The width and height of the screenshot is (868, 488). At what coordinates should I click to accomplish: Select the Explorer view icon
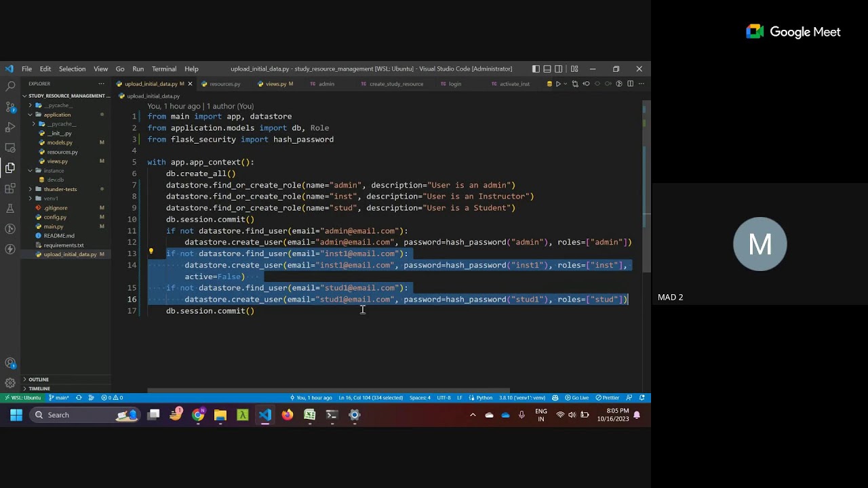[10, 167]
